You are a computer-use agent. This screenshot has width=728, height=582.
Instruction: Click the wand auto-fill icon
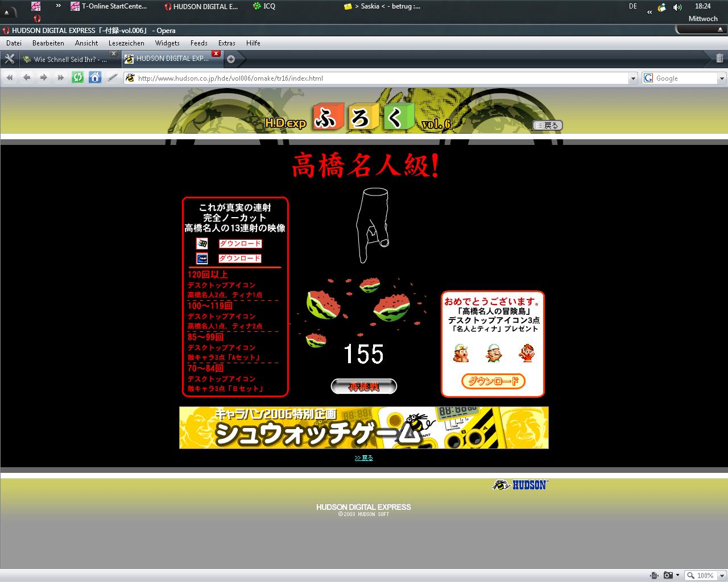tap(113, 78)
